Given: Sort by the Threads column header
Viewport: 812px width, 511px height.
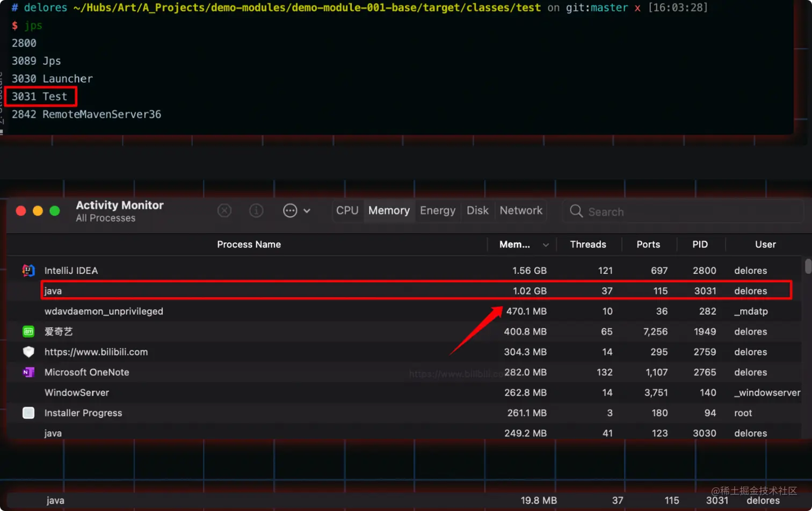Looking at the screenshot, I should (x=588, y=244).
